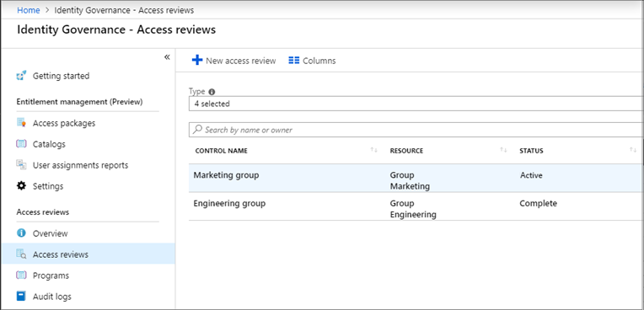Click the Access reviews sidebar icon
This screenshot has width=644, height=310.
[21, 254]
